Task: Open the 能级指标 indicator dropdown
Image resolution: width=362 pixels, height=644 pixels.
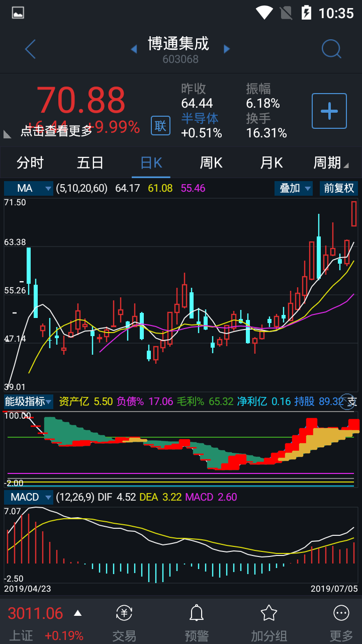Action: click(29, 401)
